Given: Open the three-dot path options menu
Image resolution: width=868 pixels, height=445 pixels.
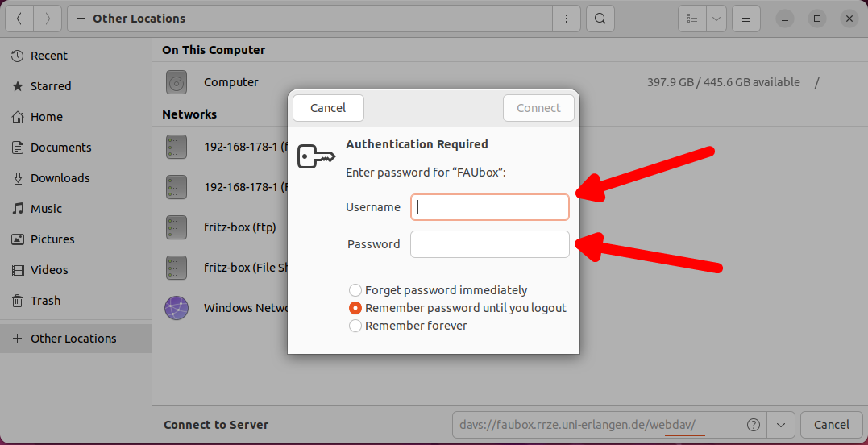Looking at the screenshot, I should (567, 19).
